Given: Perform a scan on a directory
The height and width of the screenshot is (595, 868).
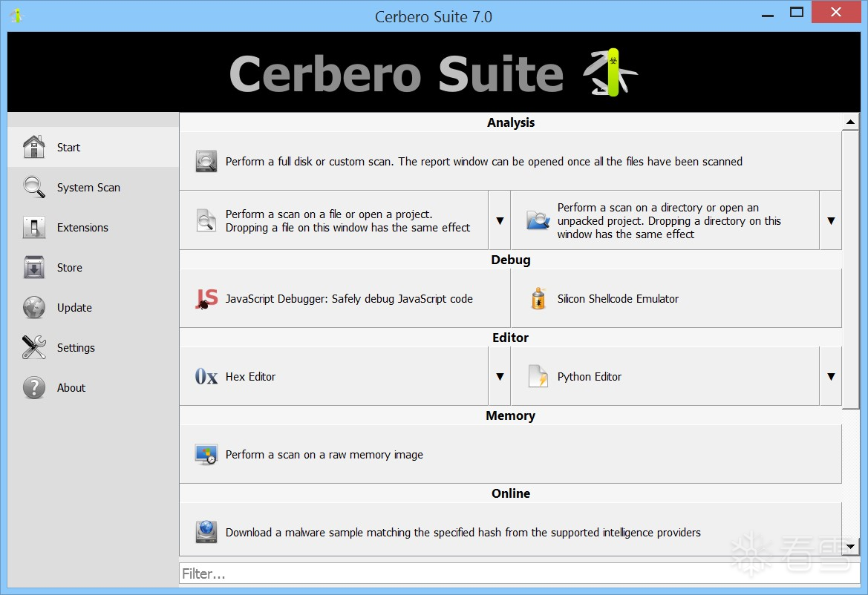Looking at the screenshot, I should click(x=665, y=220).
